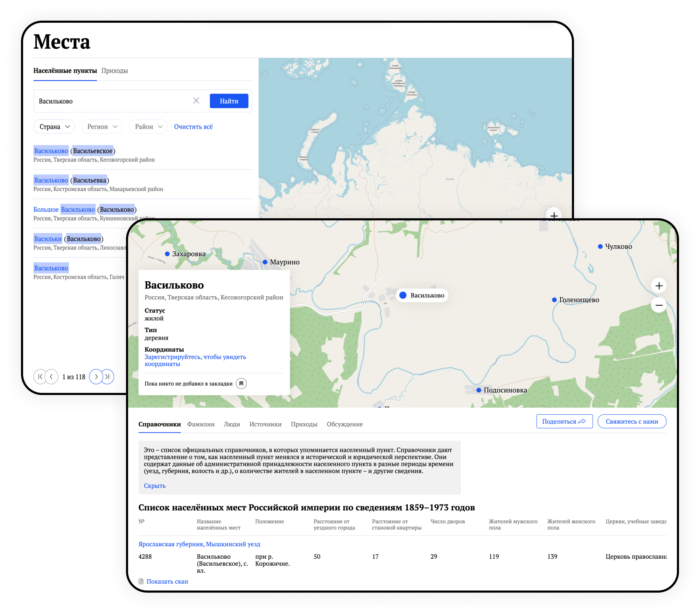Open scan using the document icon near Показать скан
Viewport: 700px width, 614px height.
pos(142,581)
